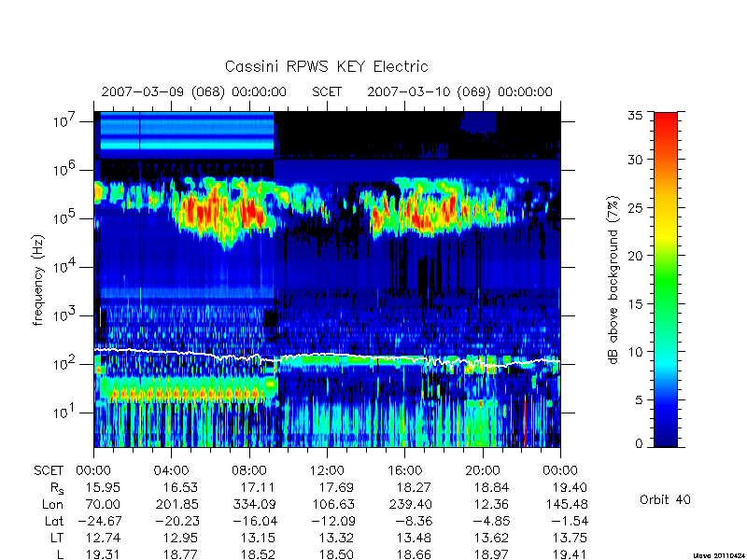Click the 30 tick on the color scale
Screen dimensions: 747x560
pos(635,160)
